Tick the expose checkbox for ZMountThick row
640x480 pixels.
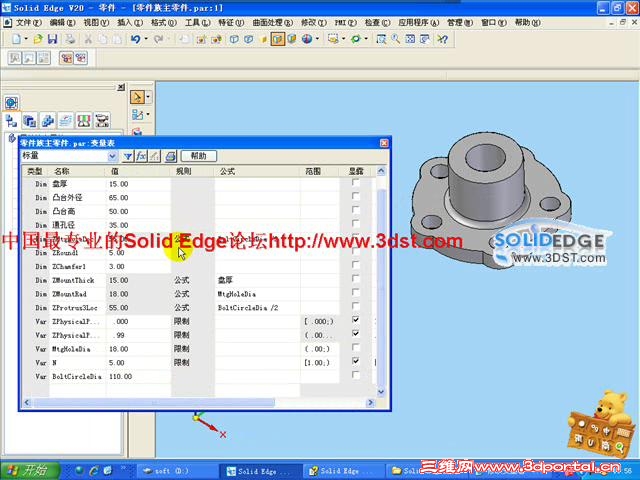click(356, 279)
